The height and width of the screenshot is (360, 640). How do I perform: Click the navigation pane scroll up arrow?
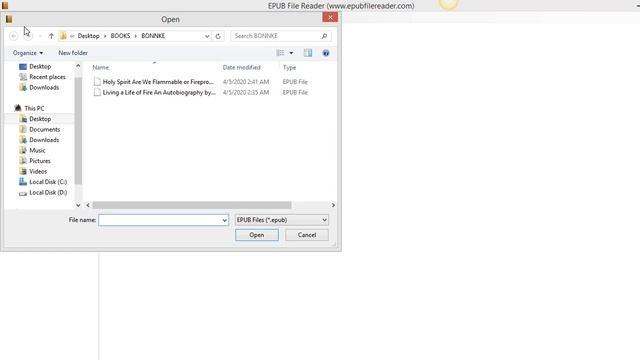coord(78,66)
